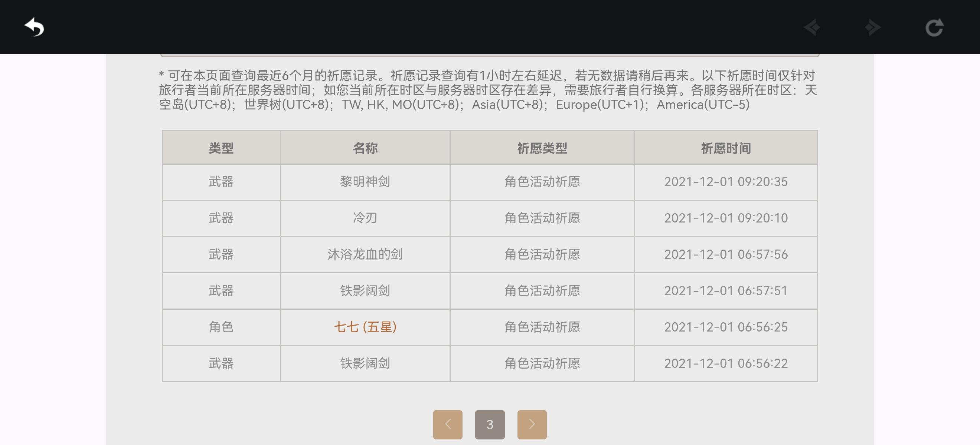The image size is (980, 445).
Task: Click the timezone notice paragraph
Action: point(488,90)
